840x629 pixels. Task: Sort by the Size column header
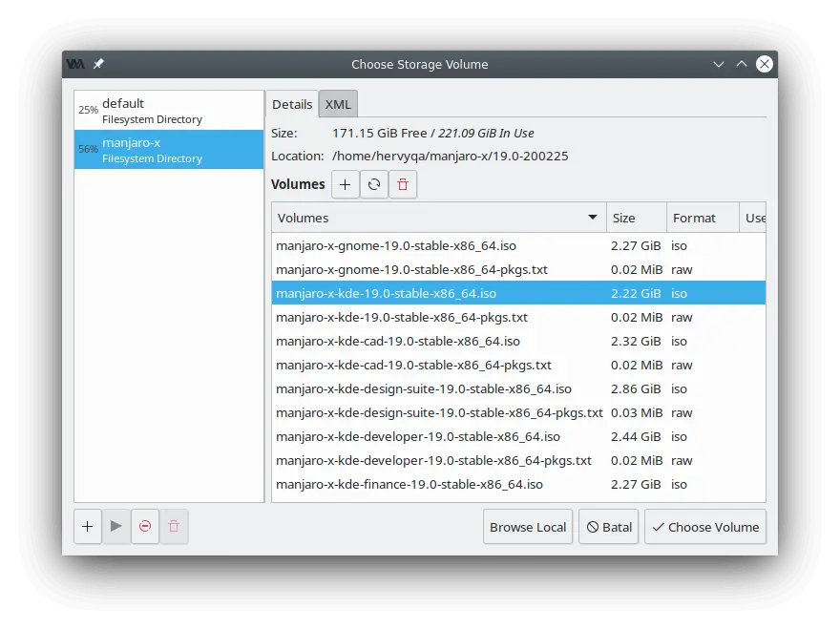[637, 218]
